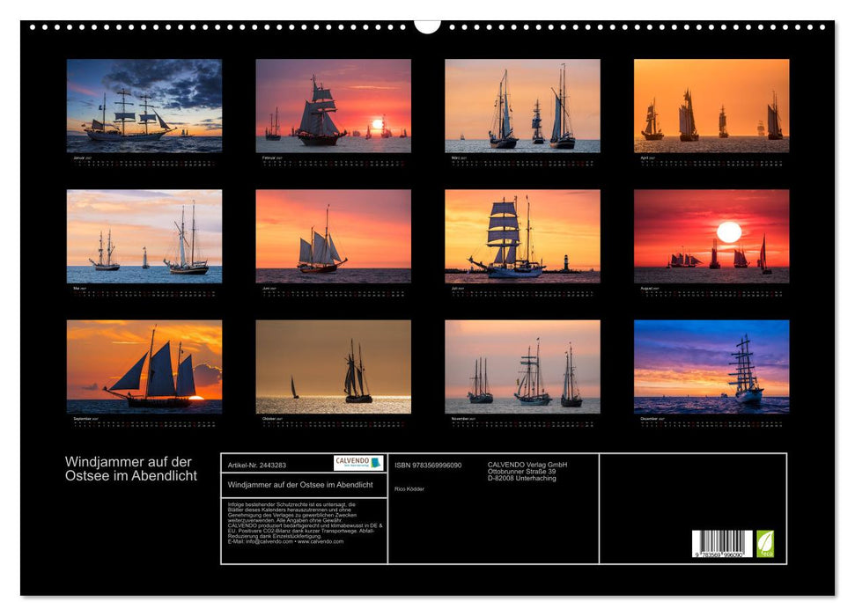The height and width of the screenshot is (616, 855).
Task: Select the Juli lighthouse ship thumbnail
Action: [522, 236]
